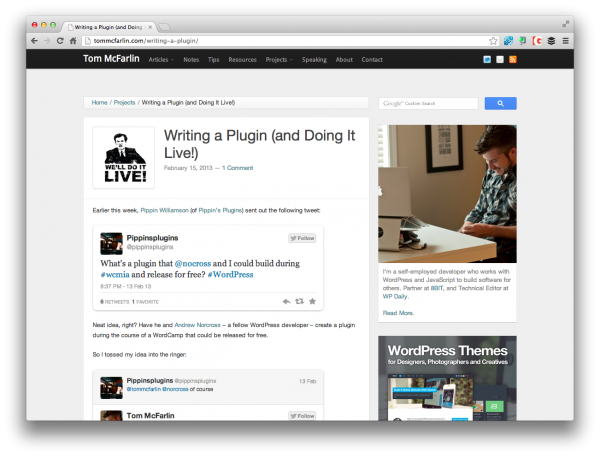Open a new browser tab

click(164, 27)
